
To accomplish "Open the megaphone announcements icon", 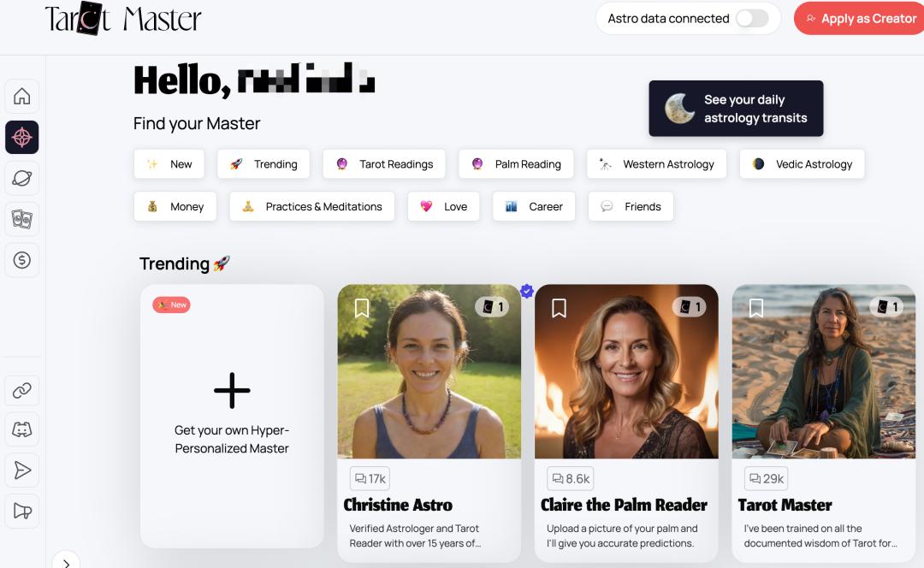I will 21,511.
